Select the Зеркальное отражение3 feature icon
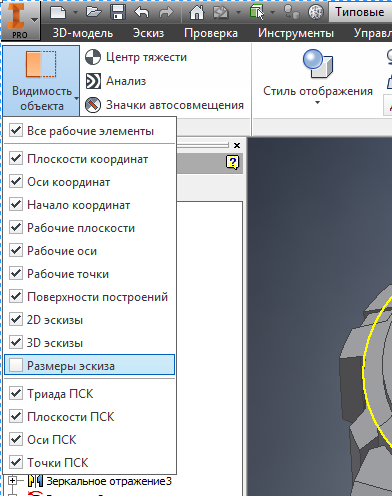This screenshot has height=496, width=392. [35, 481]
